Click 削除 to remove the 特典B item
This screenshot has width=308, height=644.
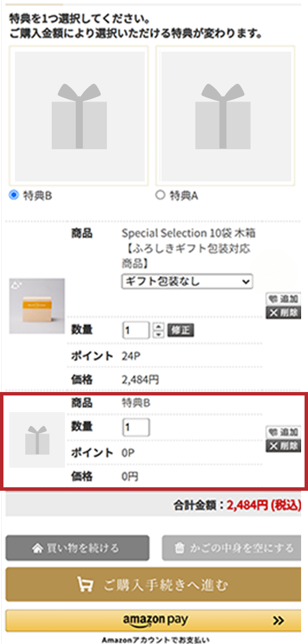[283, 445]
